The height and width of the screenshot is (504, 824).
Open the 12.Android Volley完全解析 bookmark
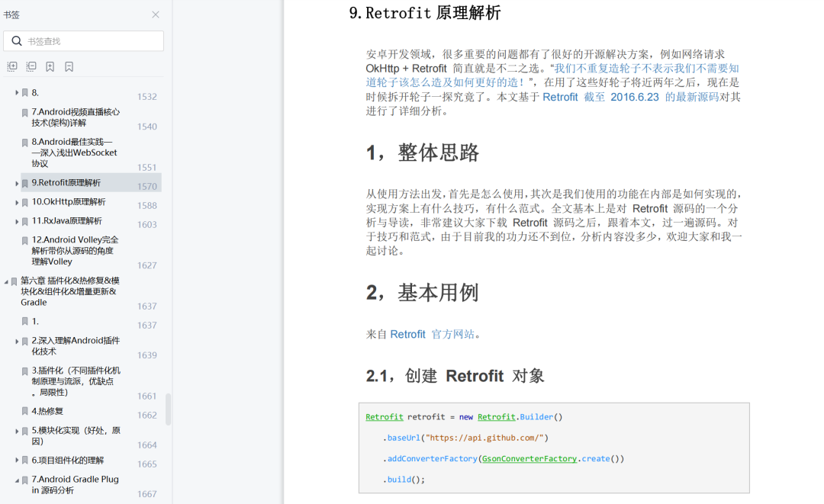coord(75,250)
